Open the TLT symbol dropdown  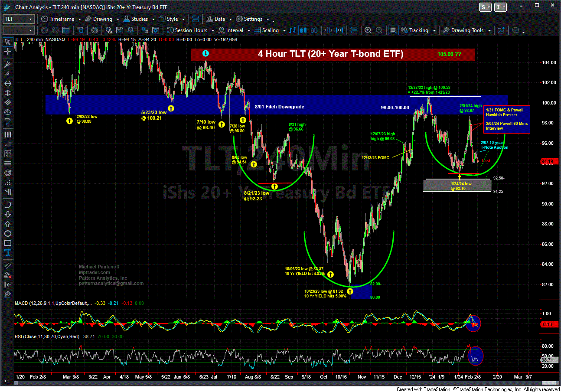coord(30,19)
